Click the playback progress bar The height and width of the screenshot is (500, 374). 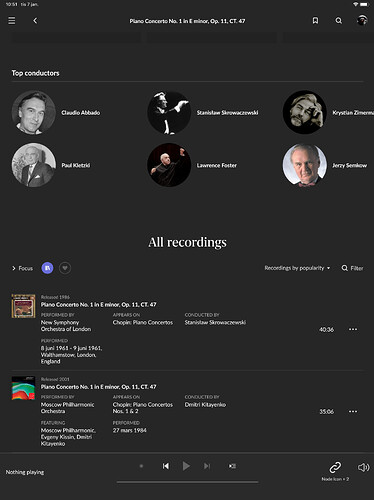187,482
